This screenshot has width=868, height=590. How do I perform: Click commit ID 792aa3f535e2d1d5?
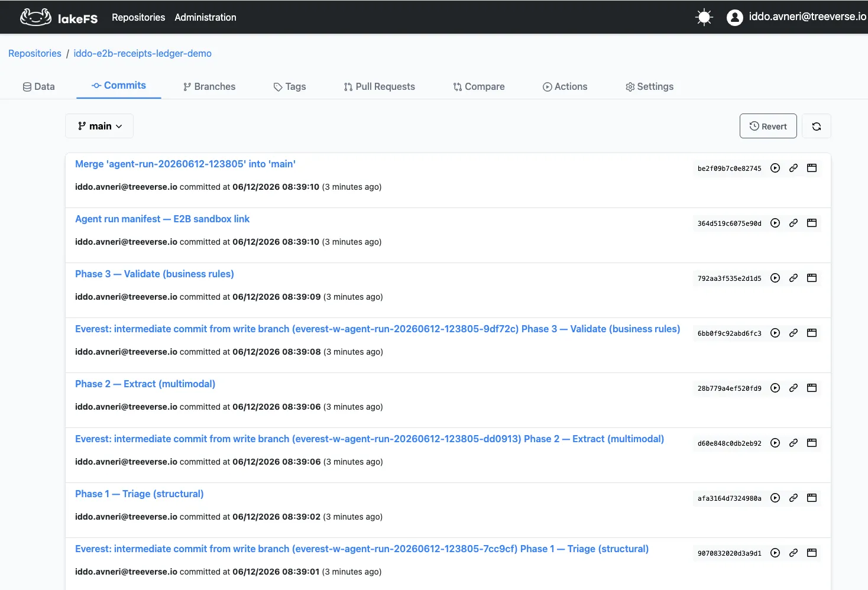click(x=729, y=278)
